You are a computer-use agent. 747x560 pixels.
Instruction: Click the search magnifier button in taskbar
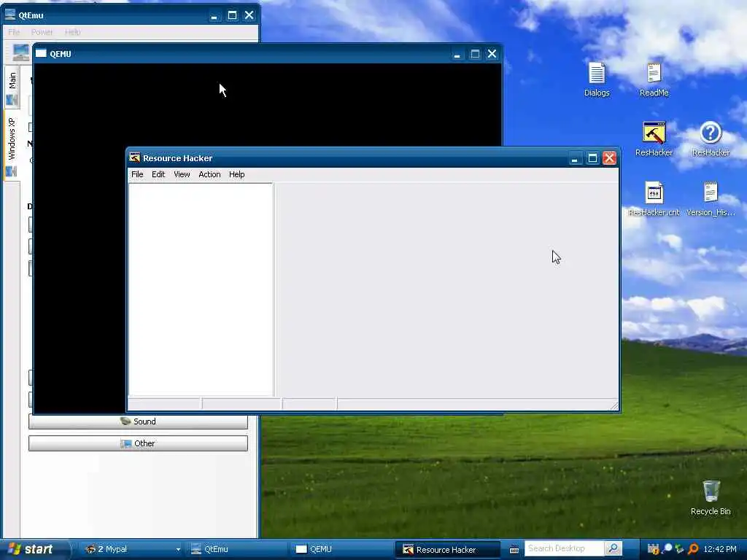pyautogui.click(x=613, y=548)
